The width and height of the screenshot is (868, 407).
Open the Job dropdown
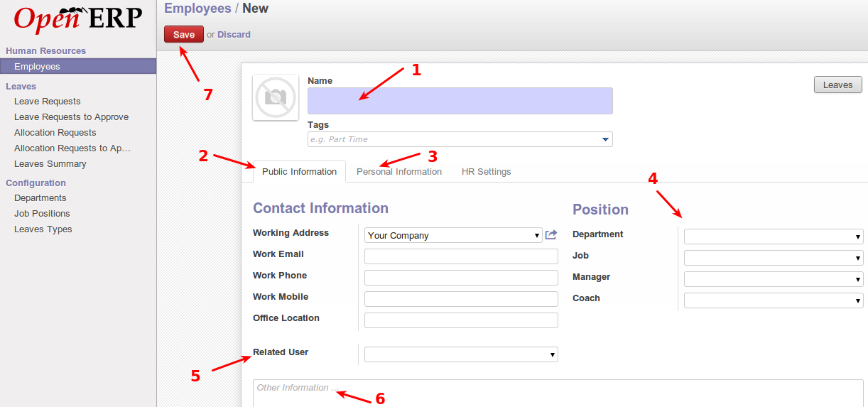point(773,258)
